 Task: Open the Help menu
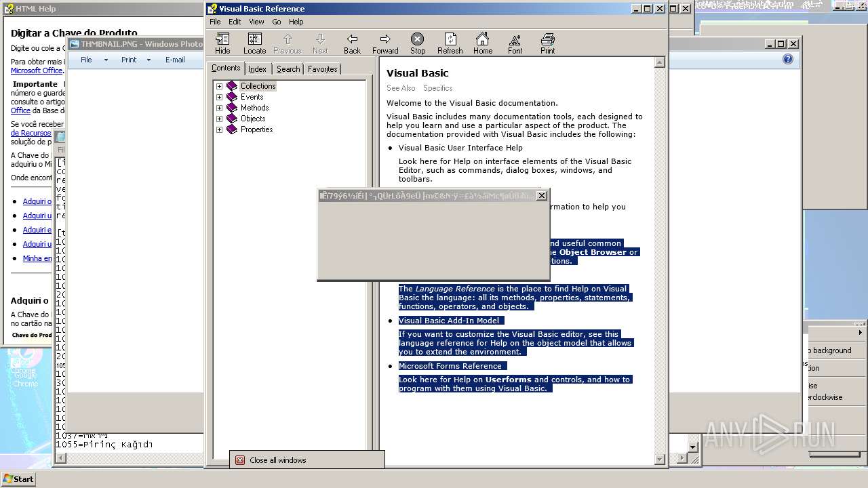296,22
